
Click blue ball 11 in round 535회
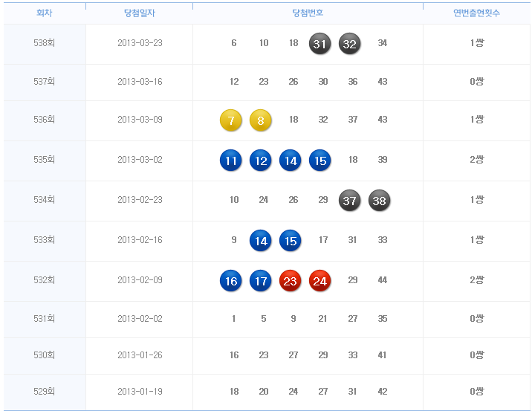[231, 160]
